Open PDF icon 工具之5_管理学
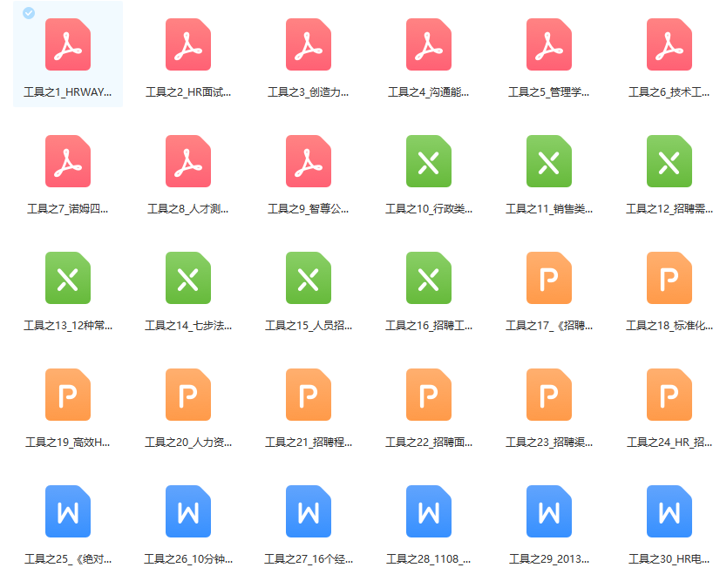Image resolution: width=720 pixels, height=588 pixels. click(x=549, y=44)
